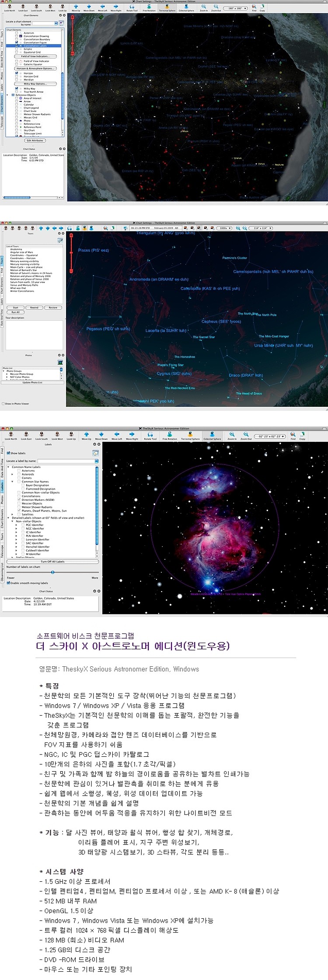Click the Field of View Indicators... button
The image size is (328, 980).
click(x=35, y=56)
